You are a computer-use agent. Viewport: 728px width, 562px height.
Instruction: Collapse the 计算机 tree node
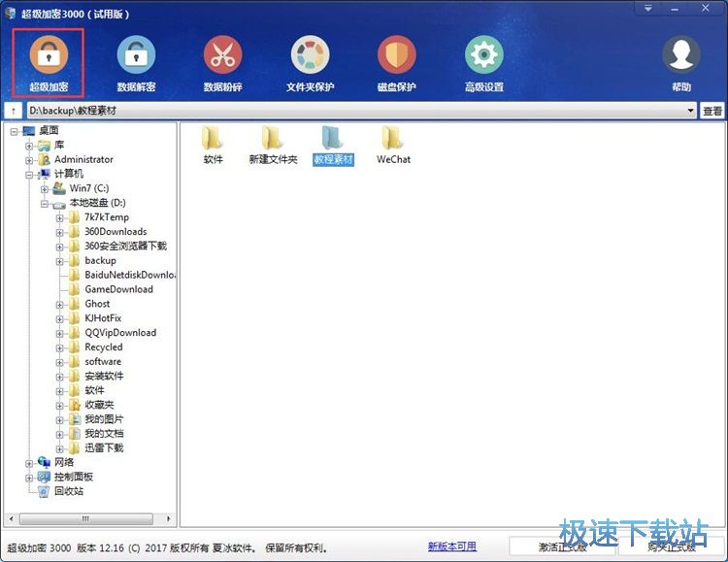[29, 175]
